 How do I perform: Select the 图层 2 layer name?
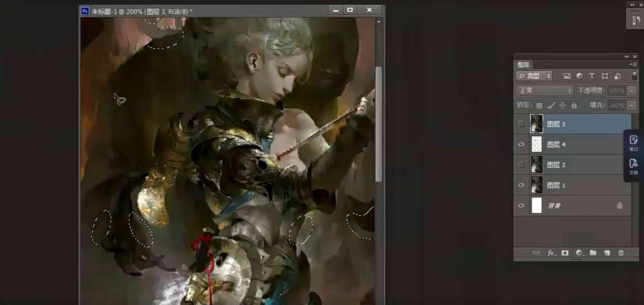coord(556,165)
